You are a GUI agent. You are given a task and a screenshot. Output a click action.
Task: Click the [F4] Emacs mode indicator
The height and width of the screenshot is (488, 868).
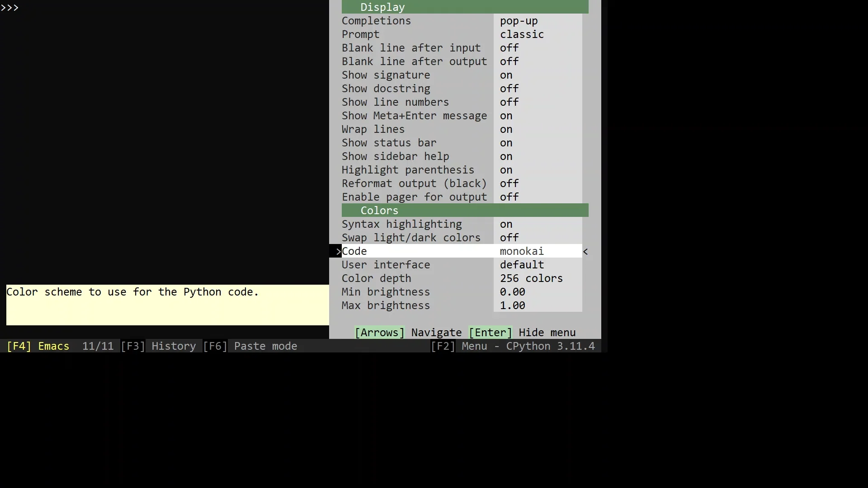tap(38, 346)
